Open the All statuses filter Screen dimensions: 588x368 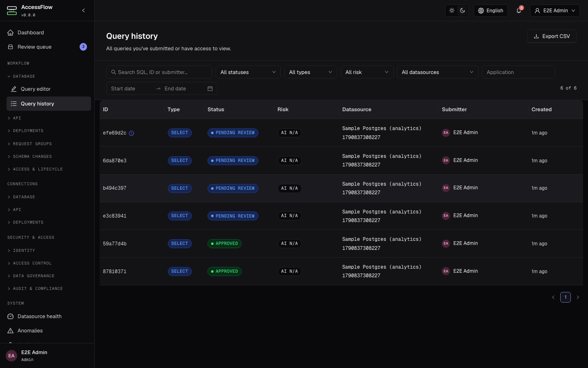(248, 72)
